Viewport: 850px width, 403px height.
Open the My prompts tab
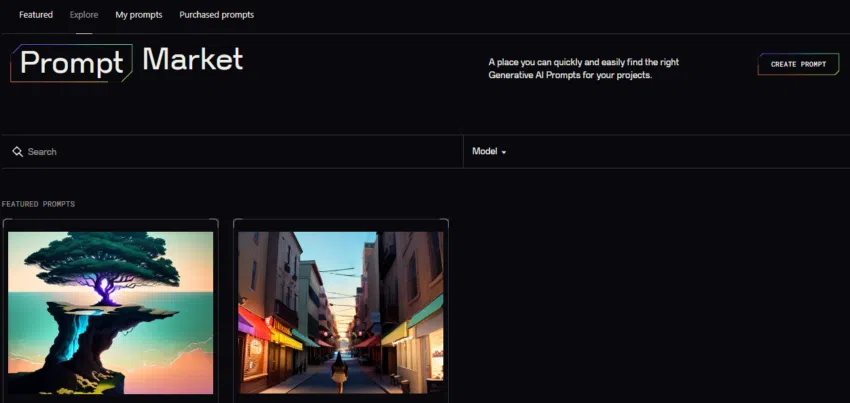click(x=139, y=15)
